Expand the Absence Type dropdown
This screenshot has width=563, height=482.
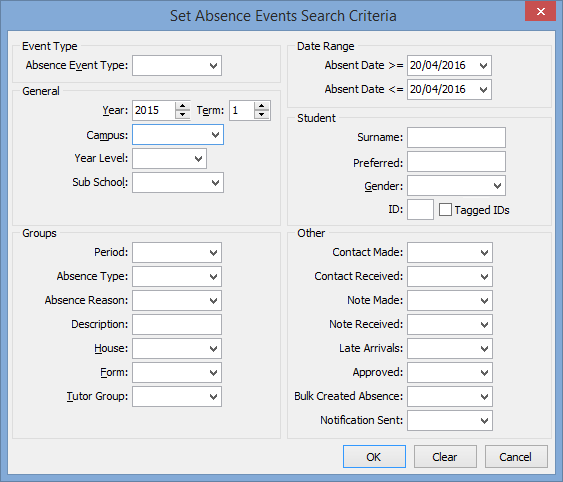177,277
